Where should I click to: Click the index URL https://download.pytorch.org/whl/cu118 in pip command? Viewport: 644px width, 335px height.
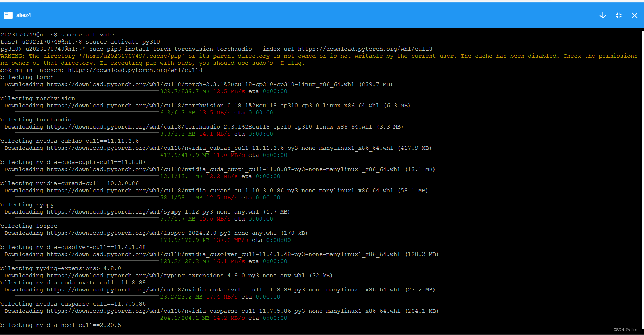coord(365,49)
